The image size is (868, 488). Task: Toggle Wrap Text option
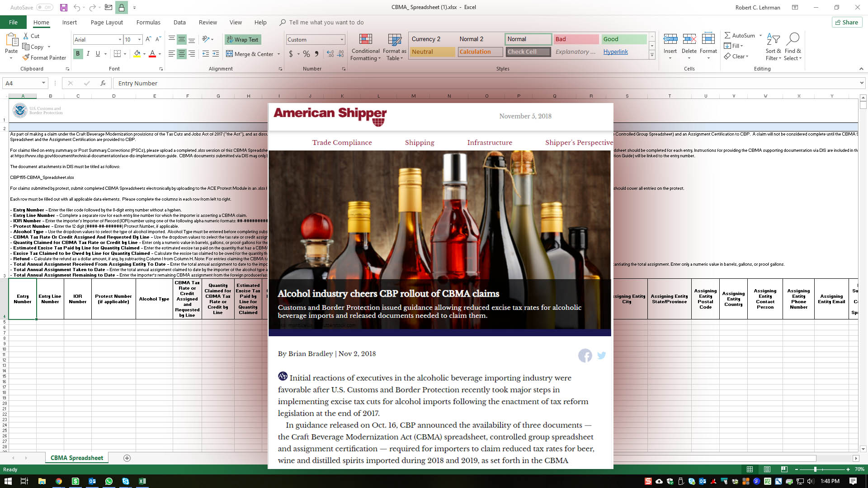243,39
